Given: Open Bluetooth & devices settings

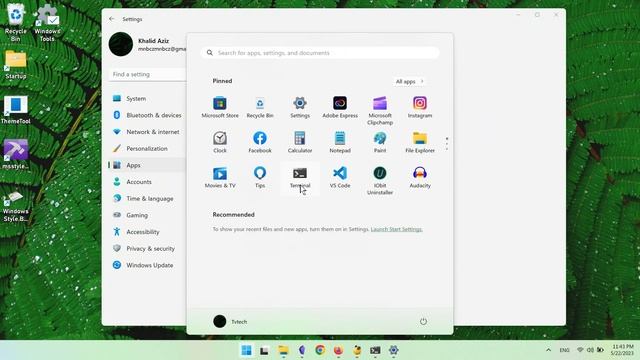Looking at the screenshot, I should (x=147, y=115).
